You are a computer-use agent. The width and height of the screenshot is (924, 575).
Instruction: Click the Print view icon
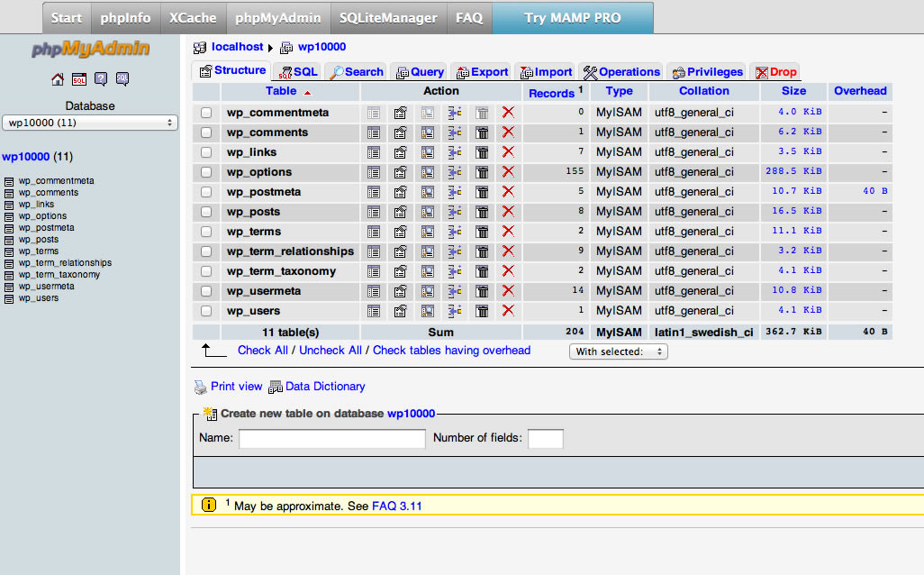point(201,387)
